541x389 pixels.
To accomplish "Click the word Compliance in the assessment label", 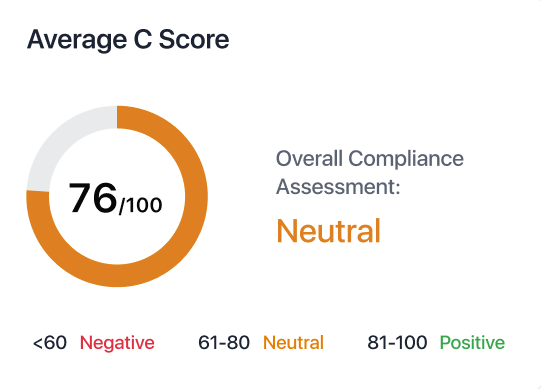I will (x=406, y=159).
